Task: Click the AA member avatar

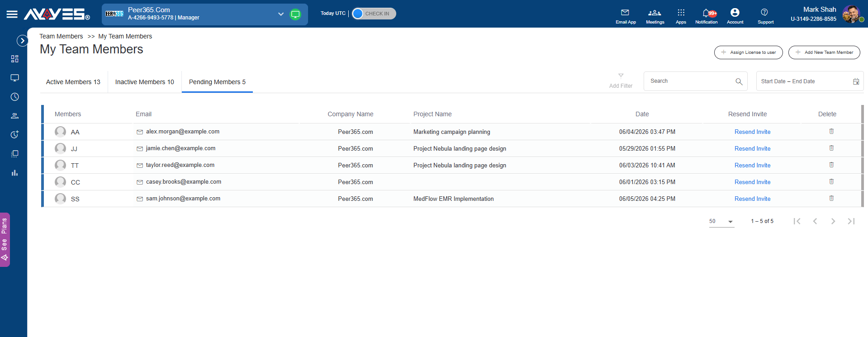Action: point(60,132)
